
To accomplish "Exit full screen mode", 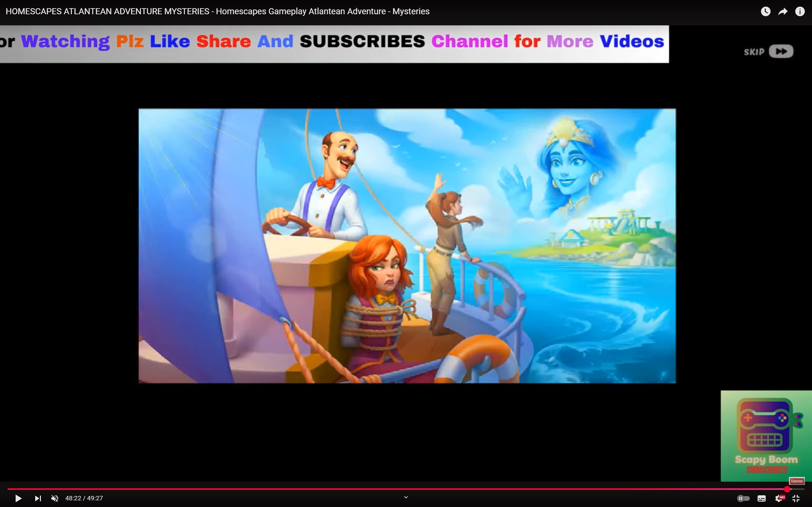I will pos(796,498).
